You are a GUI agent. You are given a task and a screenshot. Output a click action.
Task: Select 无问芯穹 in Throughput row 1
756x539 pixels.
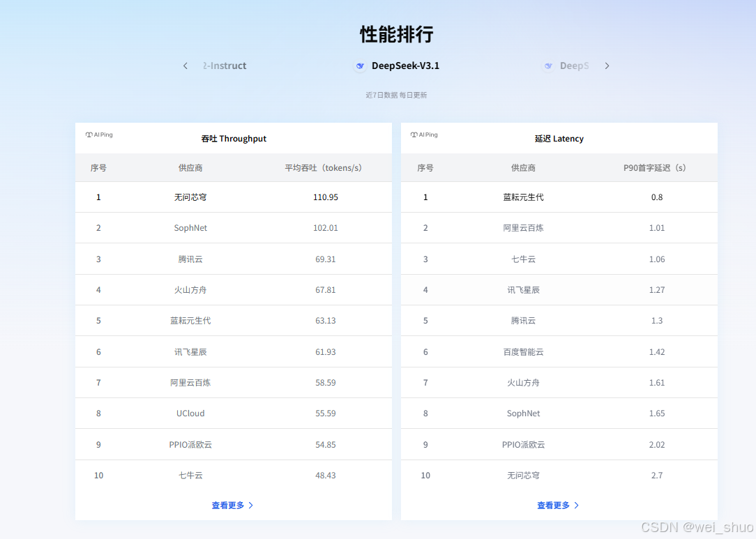coord(190,197)
